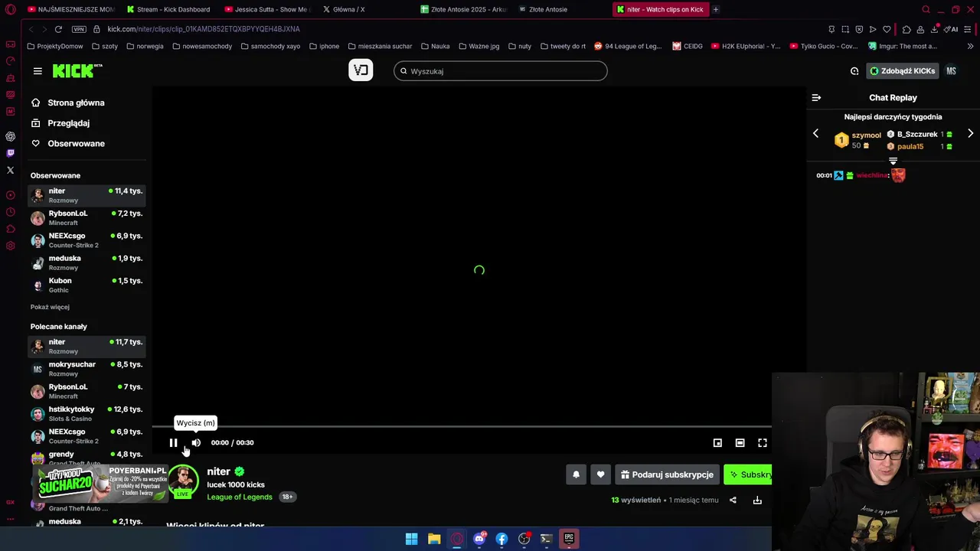Collapse the gifters leaderboard handle
Viewport: 980px width, 551px height.
893,161
